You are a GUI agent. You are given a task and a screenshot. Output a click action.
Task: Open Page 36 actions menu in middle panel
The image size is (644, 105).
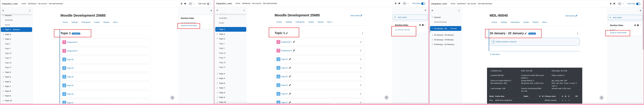pyautogui.click(x=361, y=76)
